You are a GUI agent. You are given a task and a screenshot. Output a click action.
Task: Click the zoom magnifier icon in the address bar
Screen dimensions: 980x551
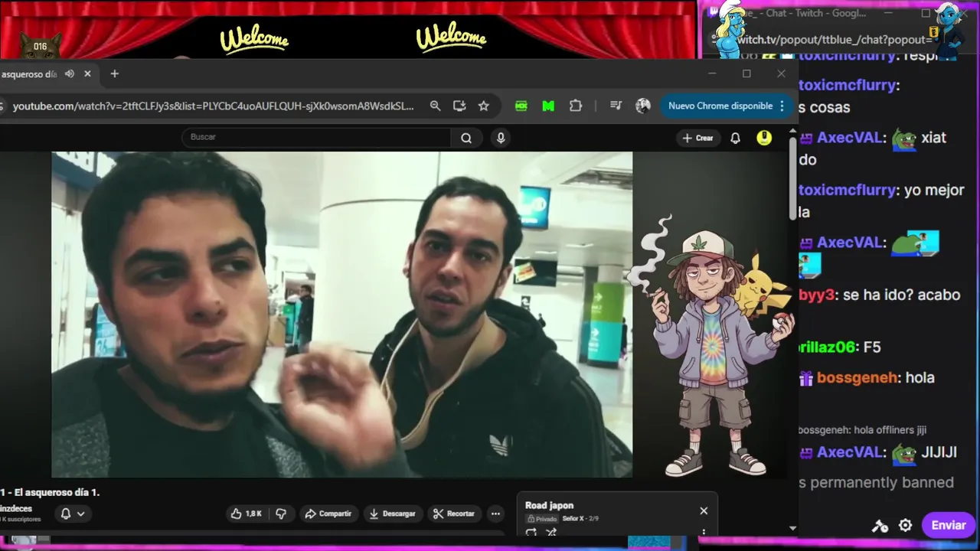point(435,106)
